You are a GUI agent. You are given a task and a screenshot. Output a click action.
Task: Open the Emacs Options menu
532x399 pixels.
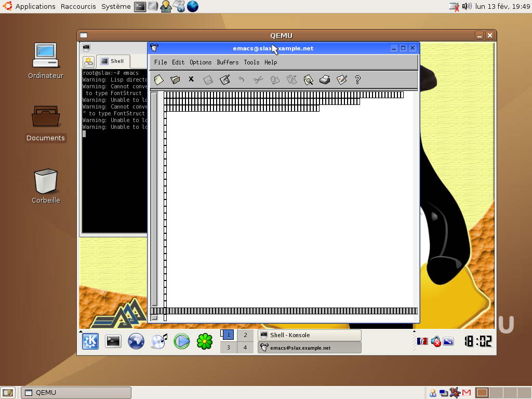point(201,62)
